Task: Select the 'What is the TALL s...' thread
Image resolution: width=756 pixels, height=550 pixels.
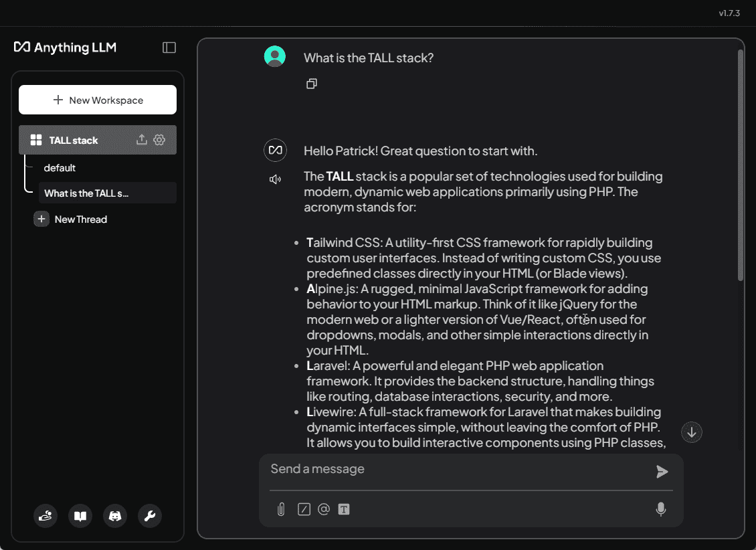Action: (x=108, y=193)
